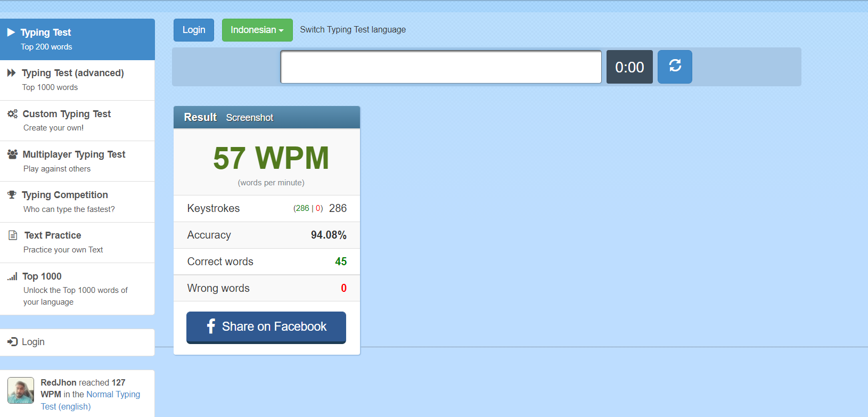Viewport: 868px width, 417px height.
Task: Click the document icon for Text Practice
Action: (13, 235)
